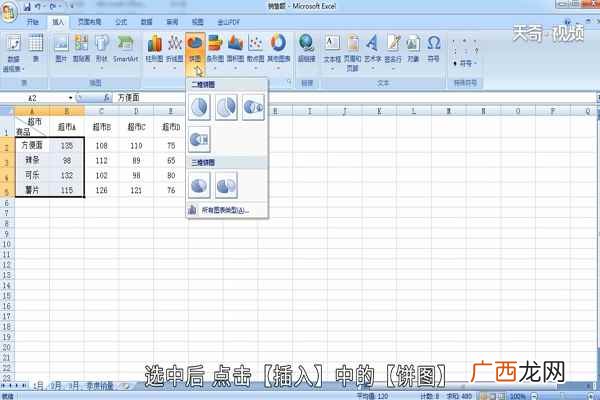Select cell with value 76

tap(171, 190)
